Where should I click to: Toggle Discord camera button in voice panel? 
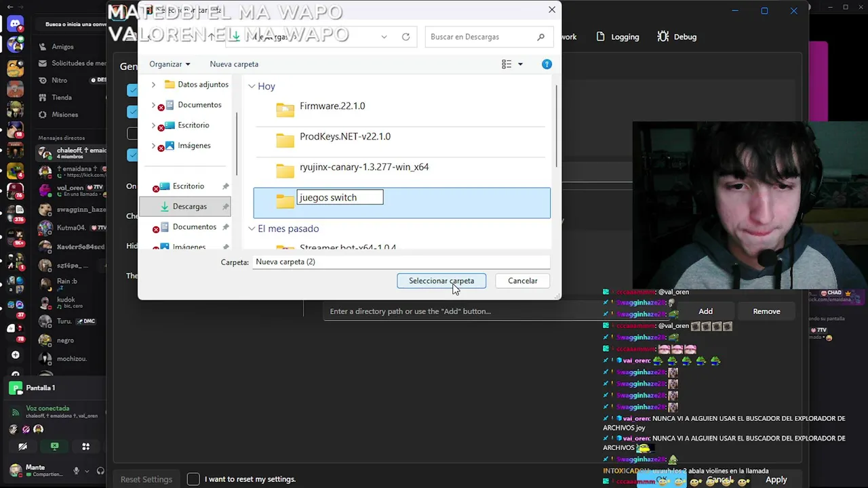click(x=22, y=447)
